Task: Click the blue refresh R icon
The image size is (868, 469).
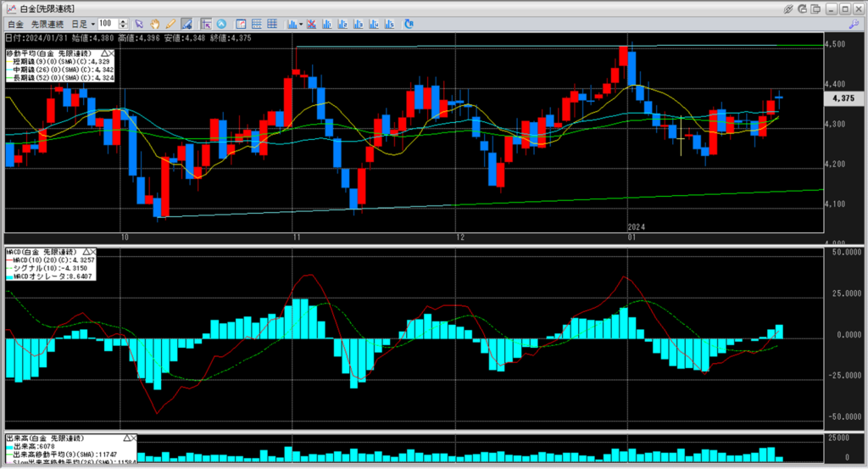Action: [409, 24]
